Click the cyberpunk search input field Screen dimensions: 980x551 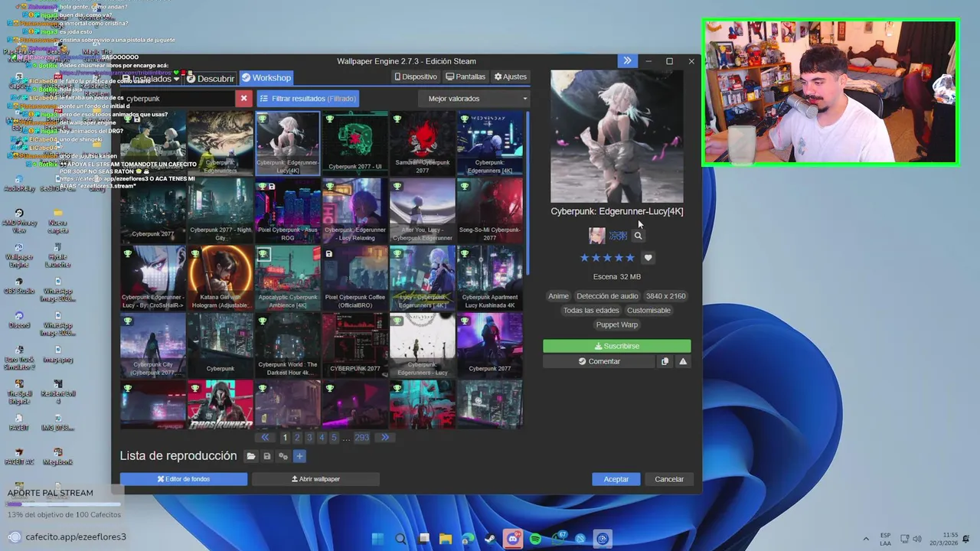click(178, 99)
